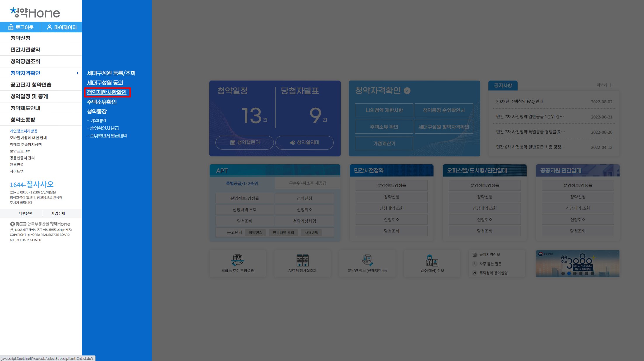644x361 pixels.
Task: Click the 청약알리미 speaker button
Action: point(304,142)
